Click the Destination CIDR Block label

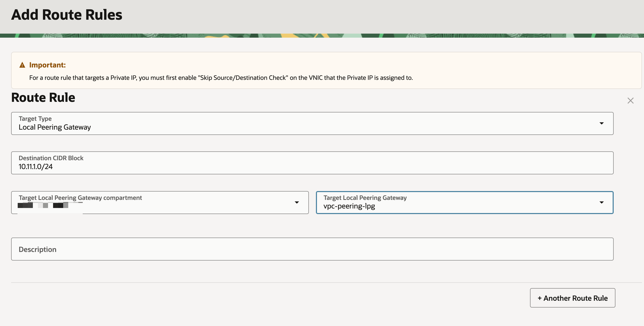point(51,158)
